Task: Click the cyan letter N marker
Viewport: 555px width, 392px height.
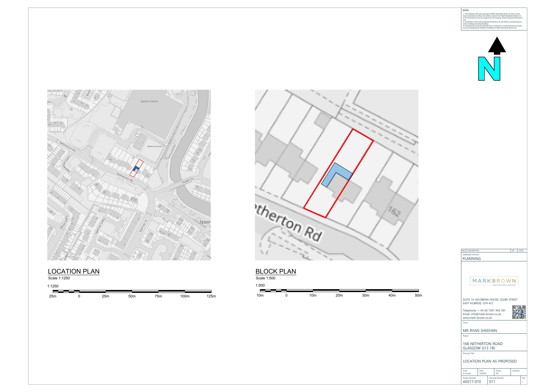Action: click(489, 69)
